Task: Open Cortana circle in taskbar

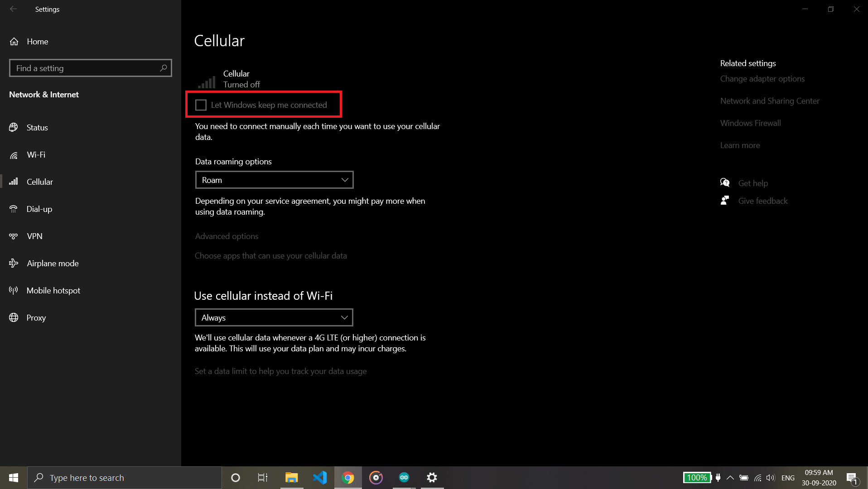Action: tap(235, 478)
